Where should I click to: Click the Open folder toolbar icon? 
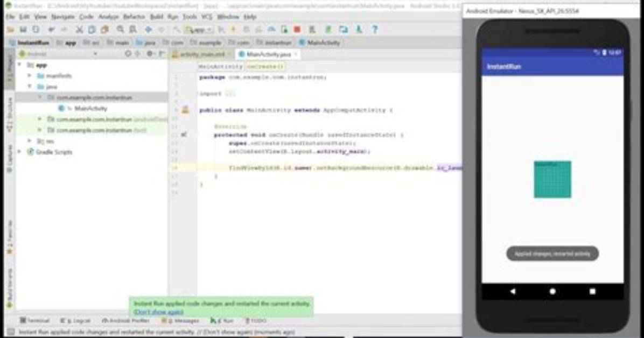(x=11, y=30)
